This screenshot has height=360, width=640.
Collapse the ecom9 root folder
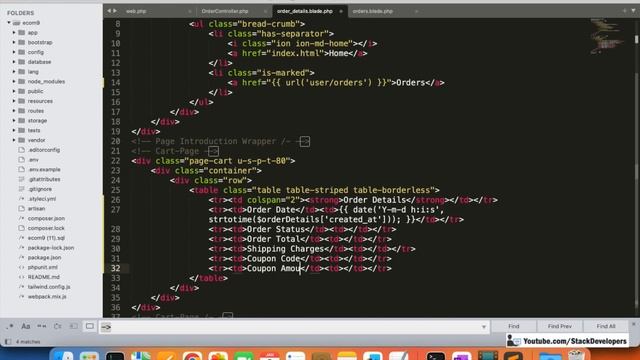click(9, 23)
